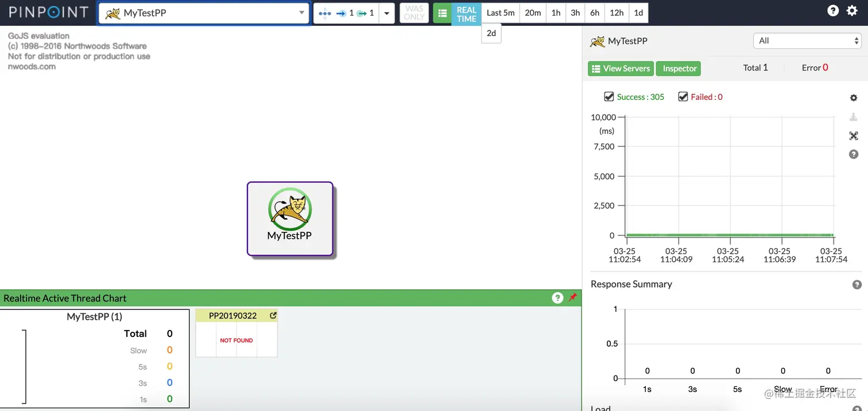Screen dimensions: 868x411
Task: Select the 12h time range
Action: (617, 13)
